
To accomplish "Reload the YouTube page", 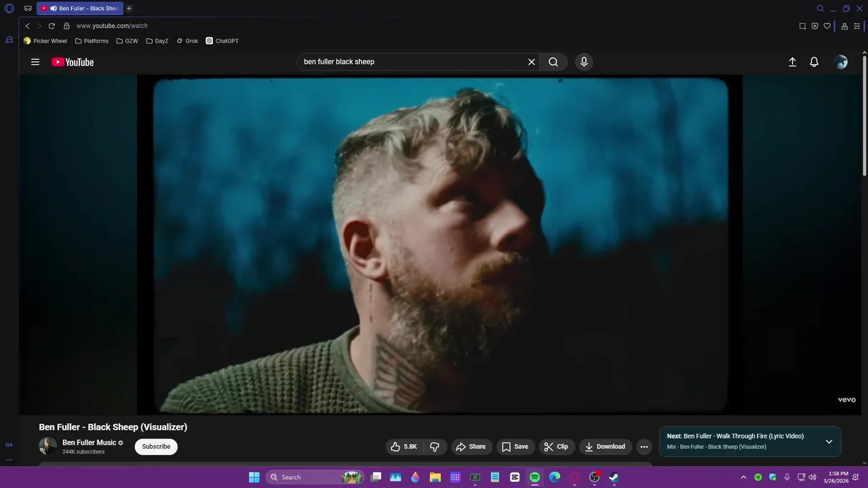I will click(x=52, y=26).
